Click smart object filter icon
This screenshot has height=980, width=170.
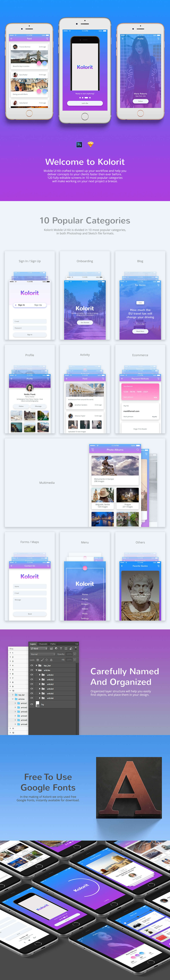pos(71,648)
